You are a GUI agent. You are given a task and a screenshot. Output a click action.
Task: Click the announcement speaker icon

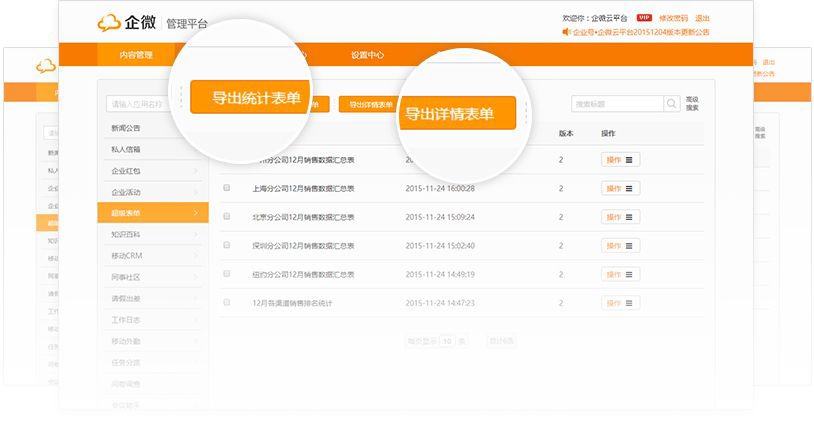point(566,32)
